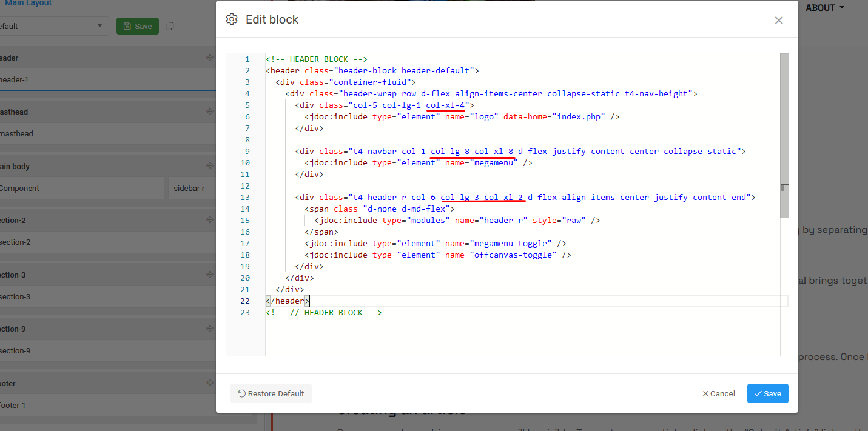Select the sidebar-r block
Screen dimensions: 868x431
(191, 188)
